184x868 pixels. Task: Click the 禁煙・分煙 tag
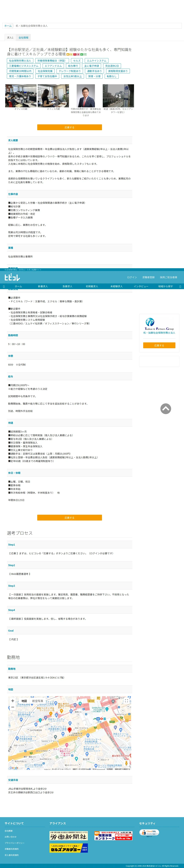(94, 76)
